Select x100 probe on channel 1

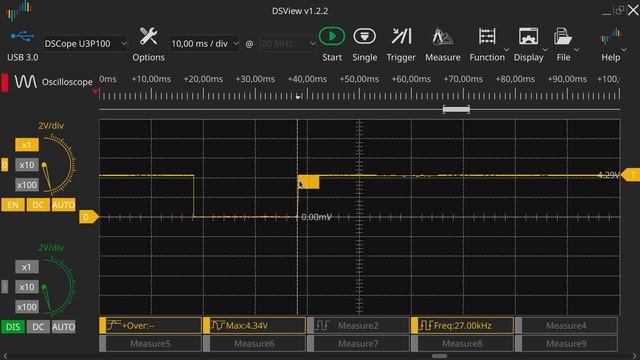27,307
